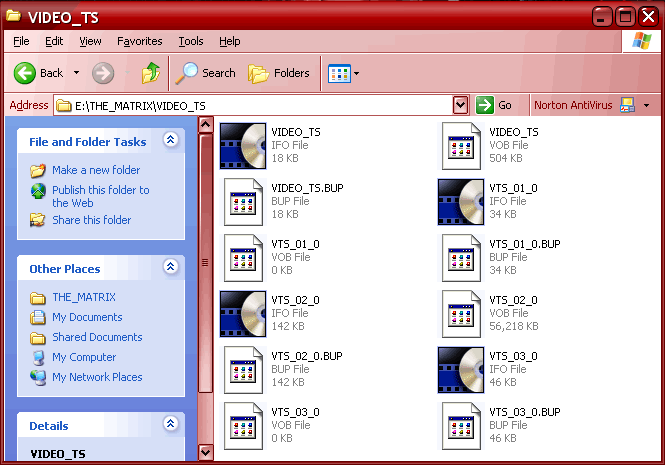Open the Tools menu
This screenshot has height=465, width=665.
(x=190, y=41)
